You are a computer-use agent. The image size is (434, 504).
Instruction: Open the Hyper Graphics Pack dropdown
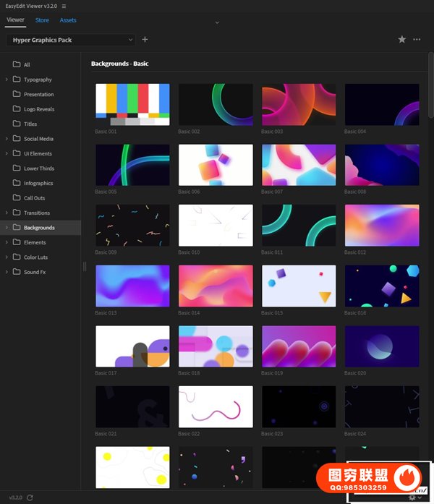coord(71,40)
